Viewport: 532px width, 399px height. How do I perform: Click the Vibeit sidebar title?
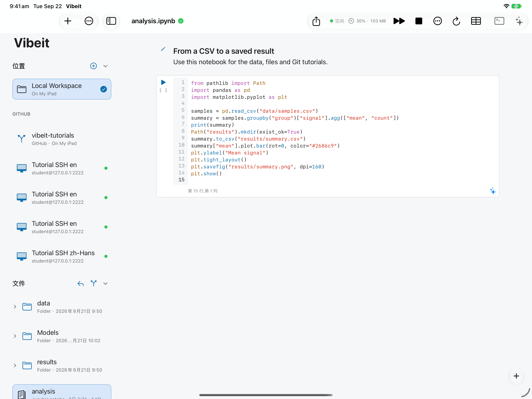[x=32, y=43]
